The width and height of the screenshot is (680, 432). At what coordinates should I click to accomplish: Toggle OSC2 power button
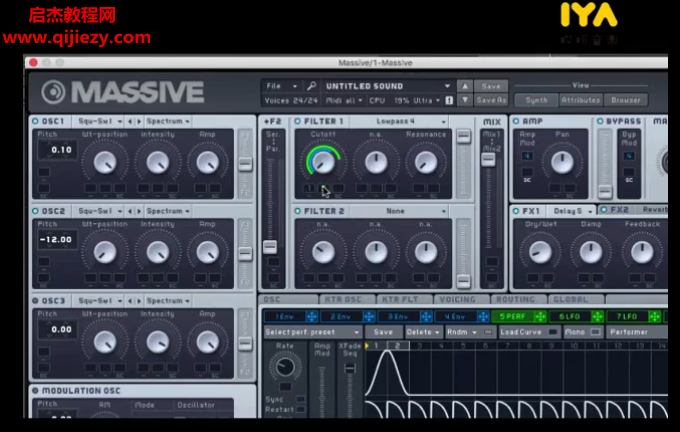point(35,211)
